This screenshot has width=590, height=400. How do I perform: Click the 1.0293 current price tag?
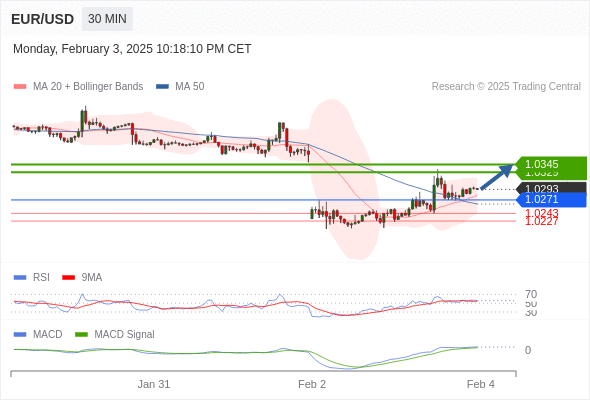[x=551, y=188]
